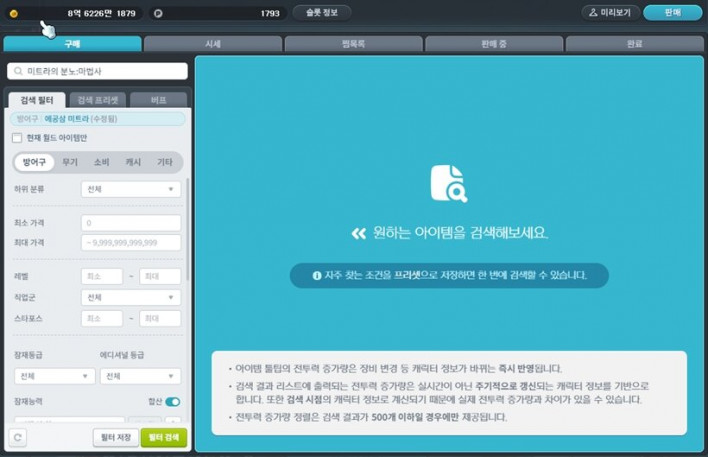Click the green 필터 검색 button
The image size is (708, 457).
164,437
